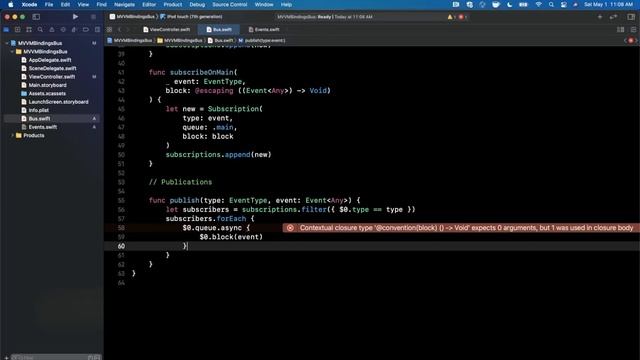Open the Debug menu
This screenshot has height=360, width=640.
[197, 4]
